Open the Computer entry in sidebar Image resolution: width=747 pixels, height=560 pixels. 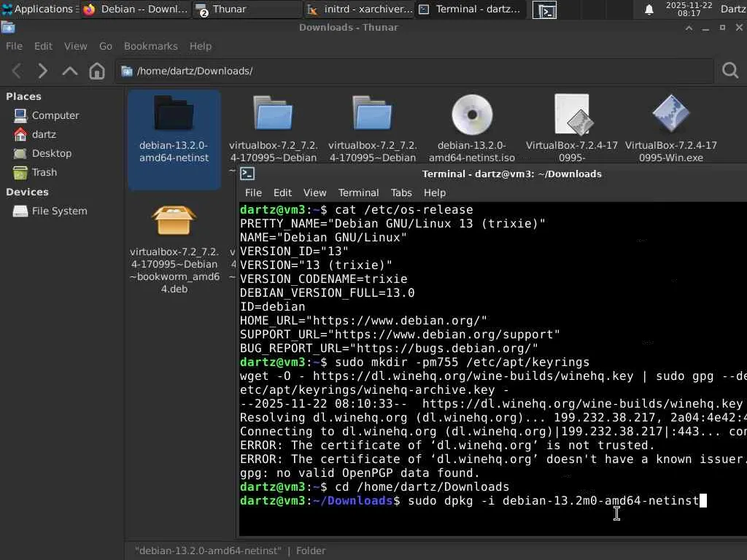55,115
